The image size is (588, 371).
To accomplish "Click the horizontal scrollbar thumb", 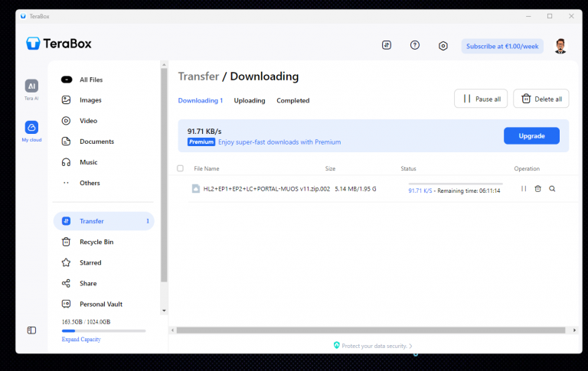I will [x=371, y=330].
